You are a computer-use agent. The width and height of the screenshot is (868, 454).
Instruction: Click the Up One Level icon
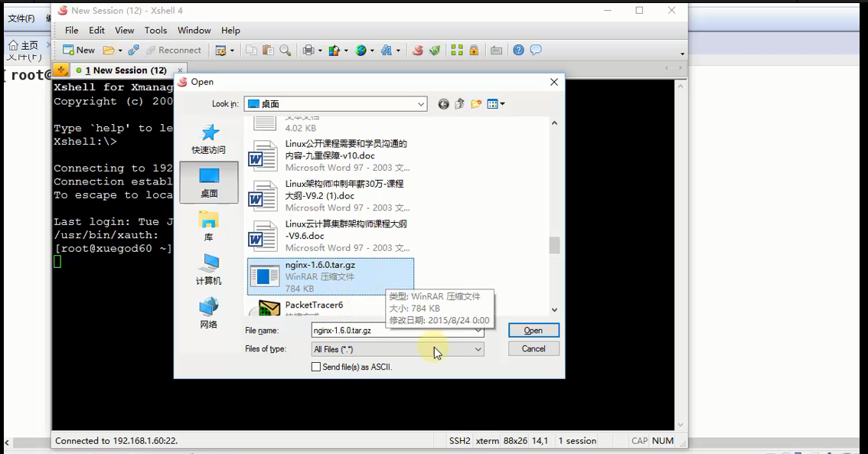coord(459,104)
